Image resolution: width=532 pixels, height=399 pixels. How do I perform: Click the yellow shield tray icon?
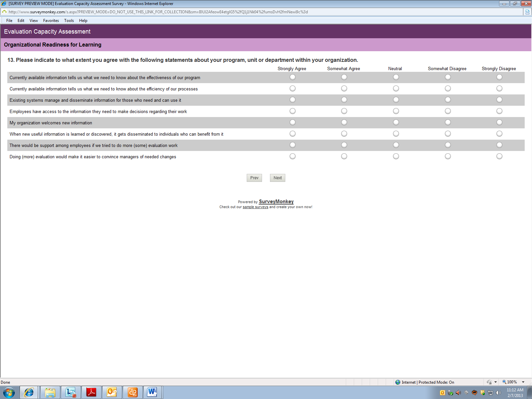tap(482, 393)
